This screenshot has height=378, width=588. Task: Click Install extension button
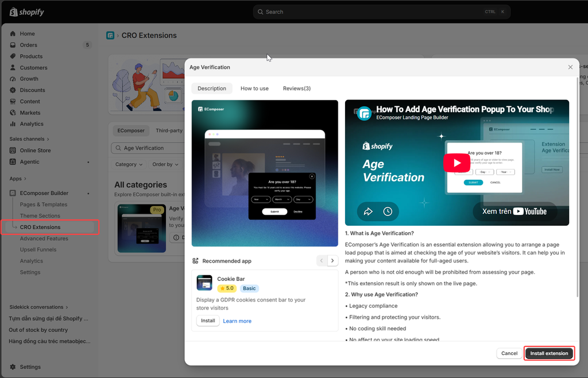(549, 353)
